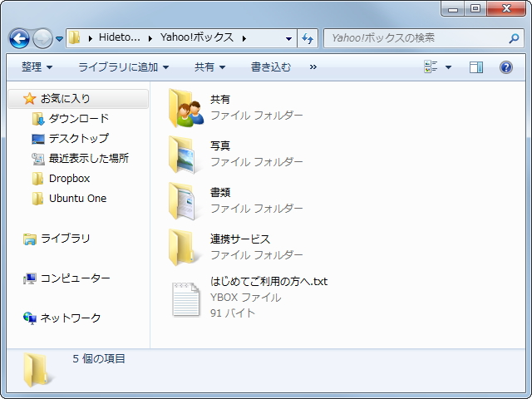Minimize the Explorer window
532x399 pixels.
click(453, 9)
